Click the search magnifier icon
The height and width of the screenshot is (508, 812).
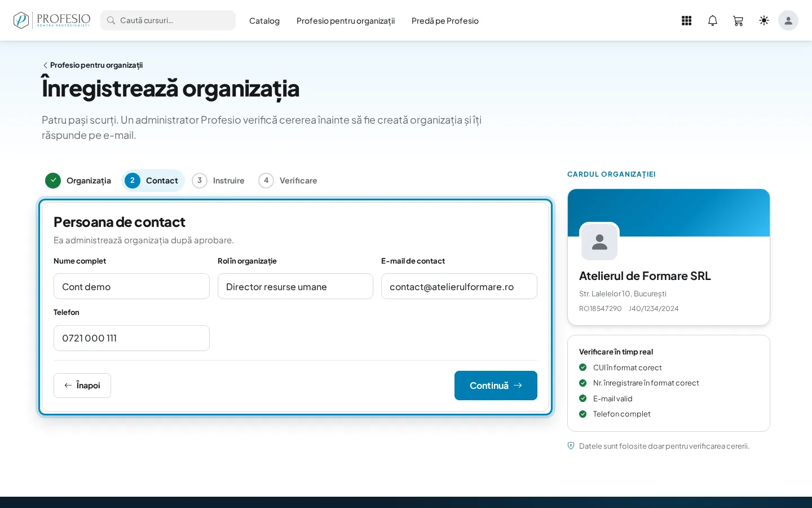tap(111, 20)
